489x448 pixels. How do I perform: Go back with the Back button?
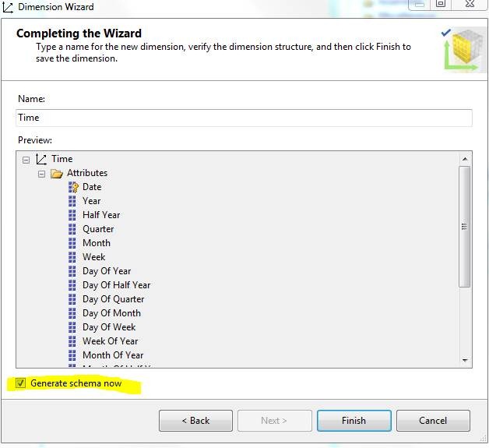pos(195,421)
